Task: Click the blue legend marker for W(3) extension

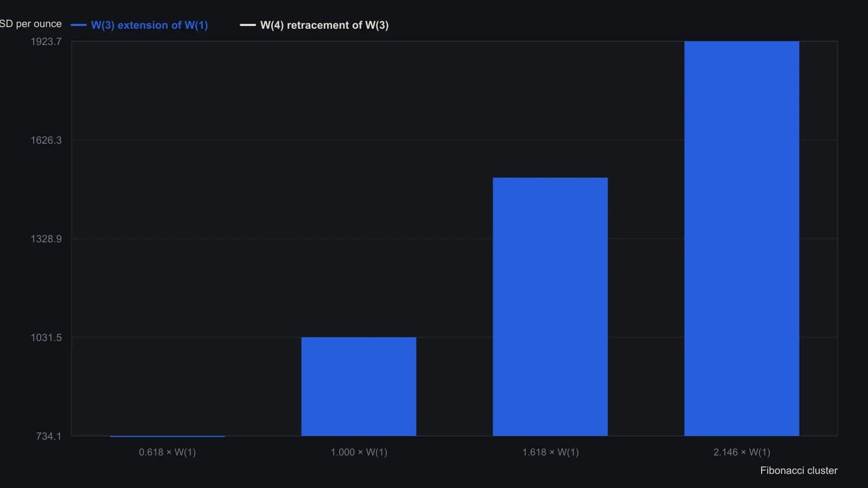Action: pos(79,25)
